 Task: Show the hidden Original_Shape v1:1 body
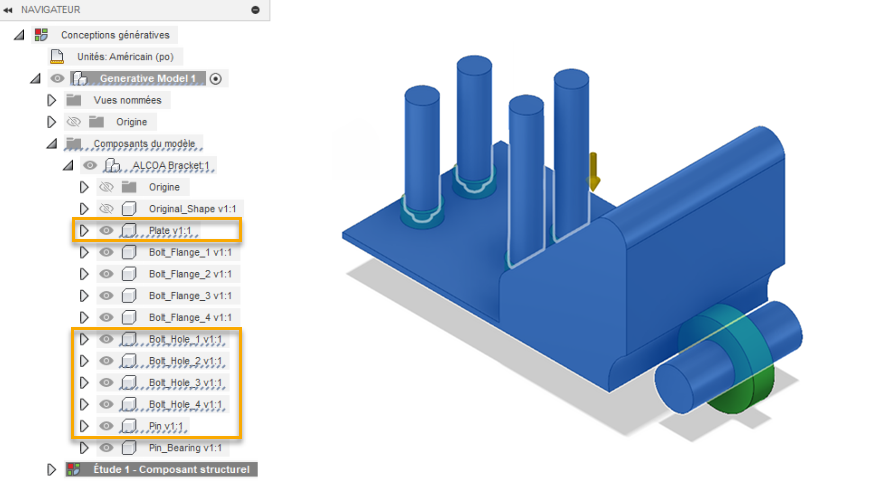[x=106, y=209]
